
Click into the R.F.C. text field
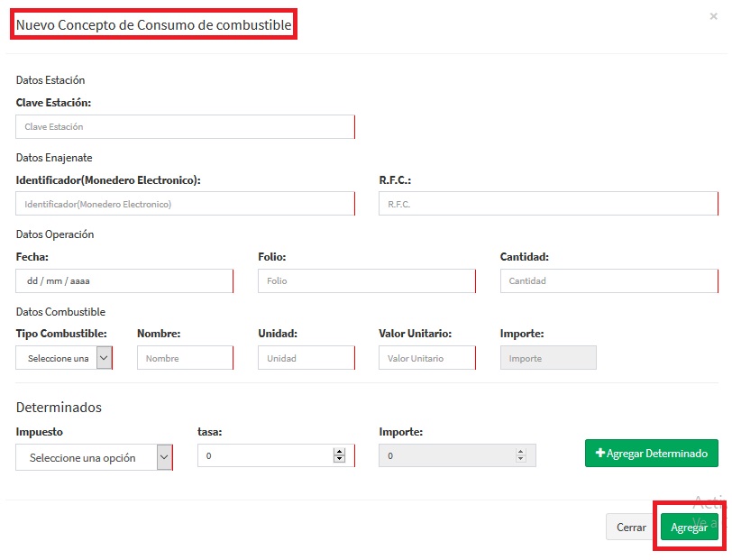point(547,204)
